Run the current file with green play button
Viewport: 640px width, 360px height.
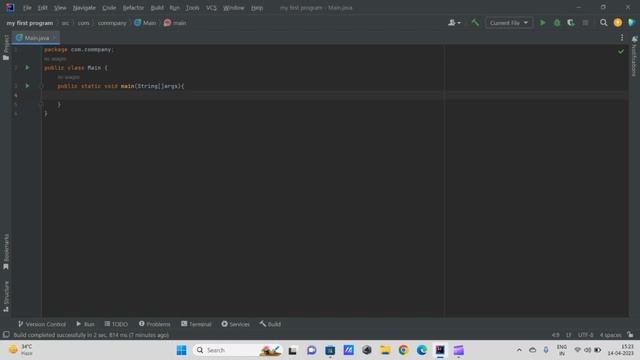click(x=542, y=23)
